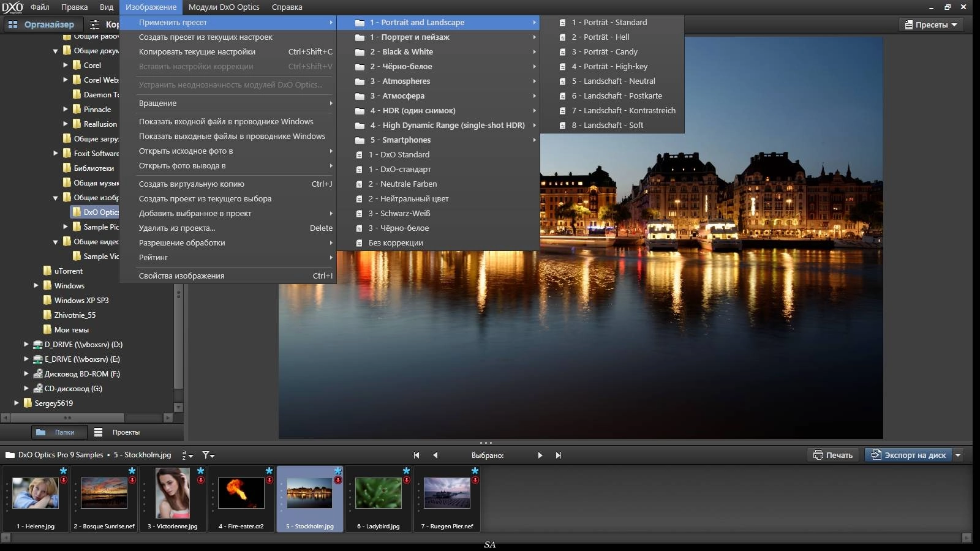This screenshot has width=980, height=551.
Task: Click blue star on 3 - Victorienne.jpg thumbnail
Action: coord(201,470)
